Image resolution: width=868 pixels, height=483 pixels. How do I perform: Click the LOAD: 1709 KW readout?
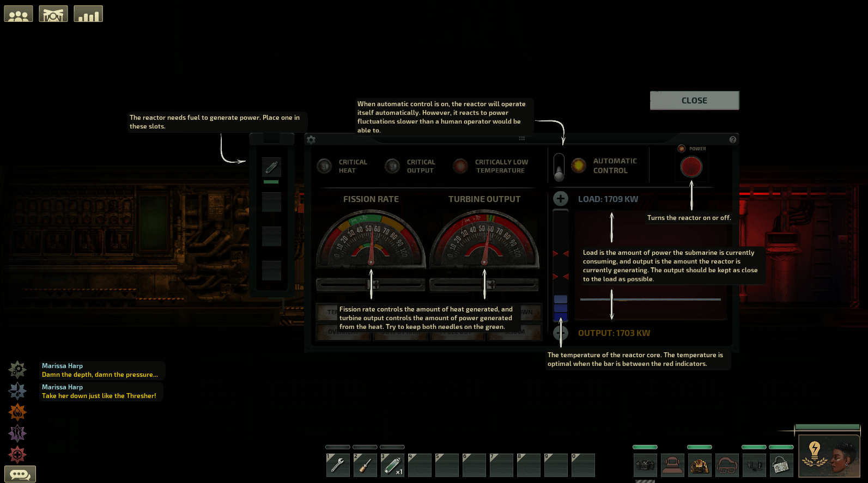point(608,199)
